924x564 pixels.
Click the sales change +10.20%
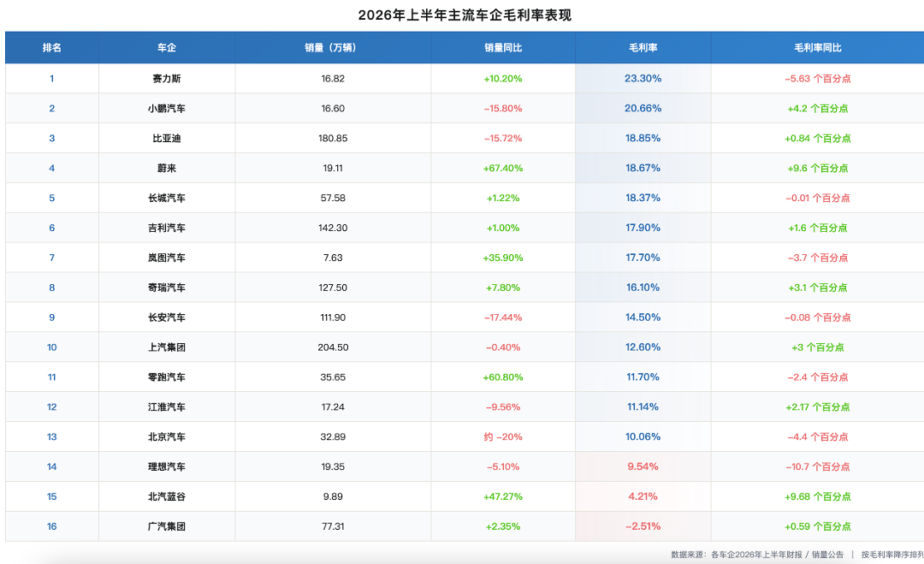[503, 79]
